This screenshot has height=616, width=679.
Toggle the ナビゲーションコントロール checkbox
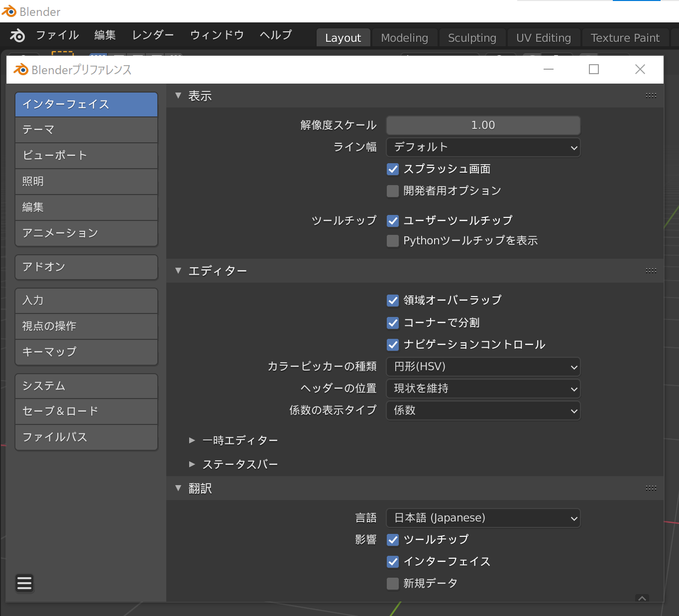pyautogui.click(x=393, y=345)
